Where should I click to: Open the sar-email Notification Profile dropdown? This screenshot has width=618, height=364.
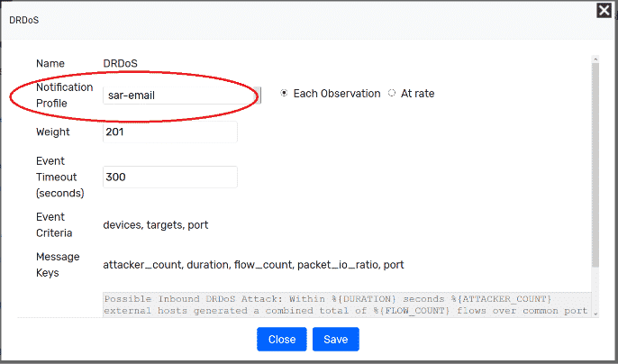pyautogui.click(x=182, y=95)
